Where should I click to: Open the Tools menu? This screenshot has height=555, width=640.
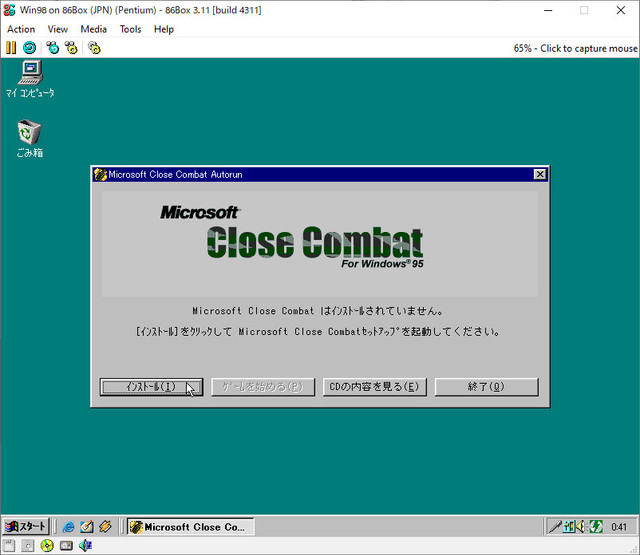(130, 29)
